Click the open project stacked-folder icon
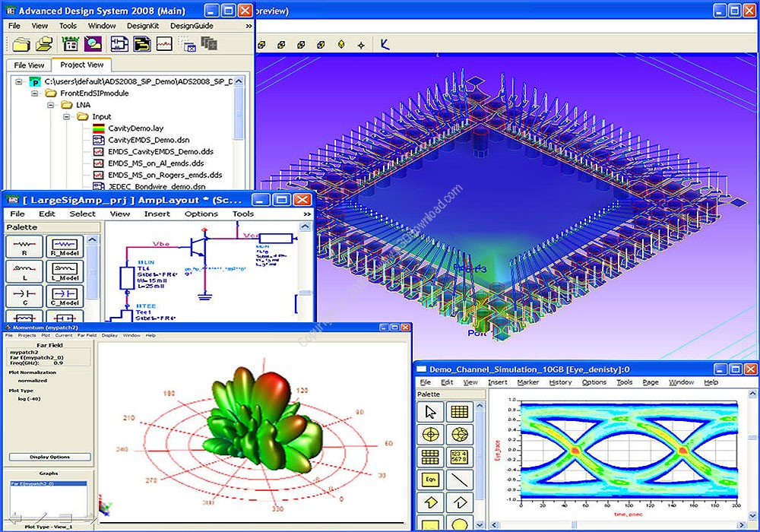 click(x=45, y=45)
